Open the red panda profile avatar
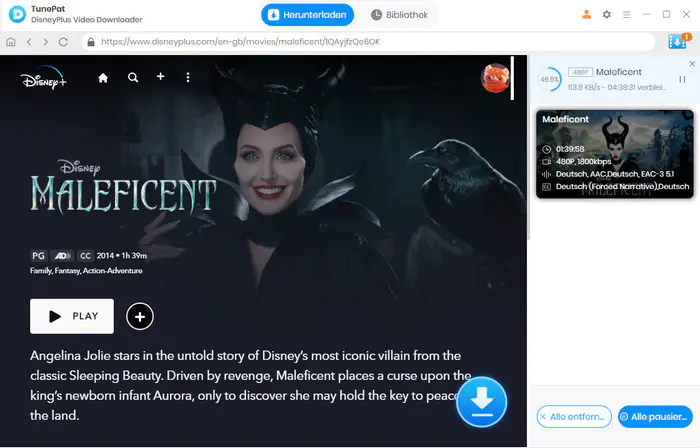The image size is (700, 448). (495, 78)
